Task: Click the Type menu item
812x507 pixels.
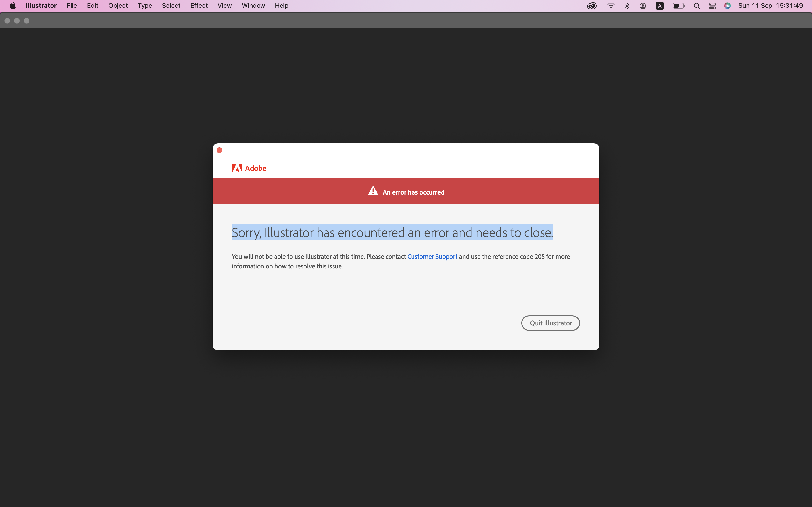Action: coord(144,6)
